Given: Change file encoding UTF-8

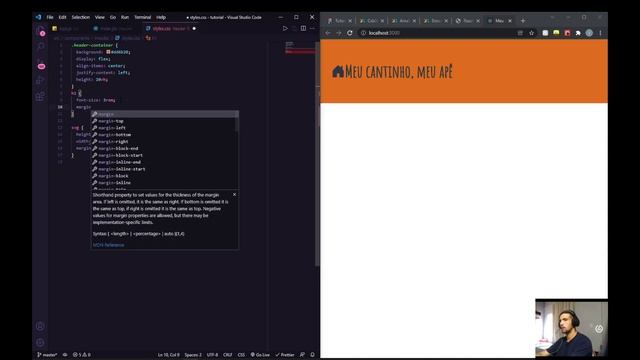Looking at the screenshot, I should coord(212,355).
